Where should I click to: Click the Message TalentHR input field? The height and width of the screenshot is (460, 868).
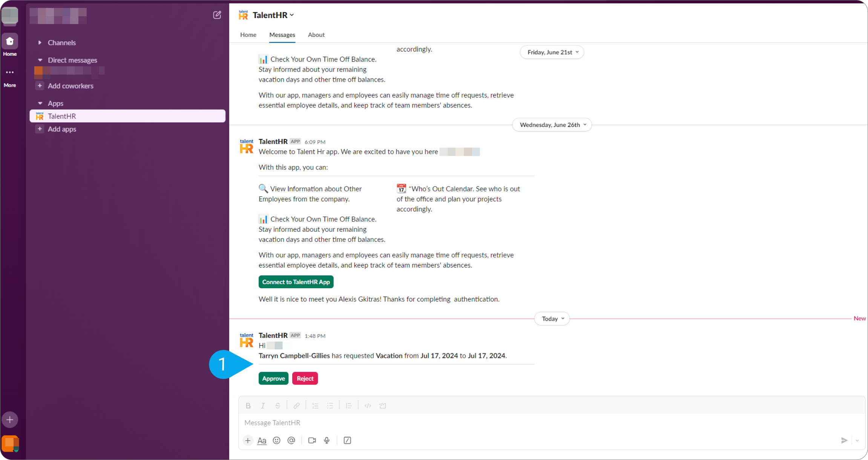click(x=552, y=423)
